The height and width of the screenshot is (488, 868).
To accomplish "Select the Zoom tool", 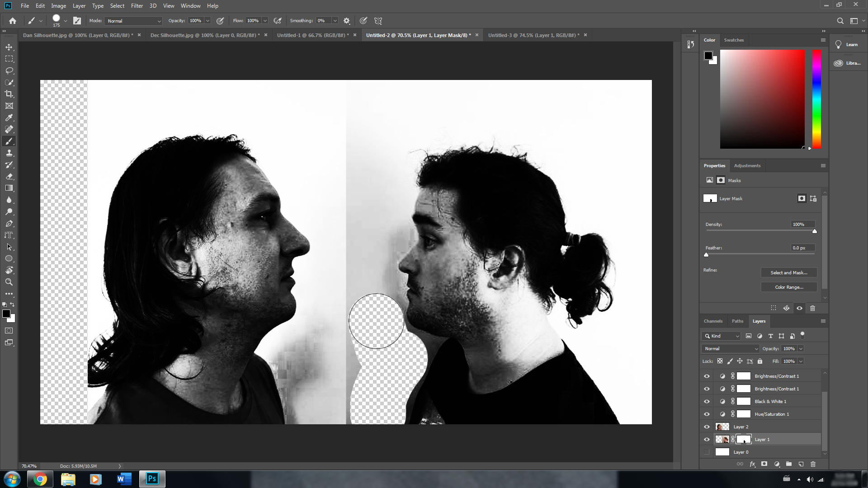I will [x=9, y=282].
